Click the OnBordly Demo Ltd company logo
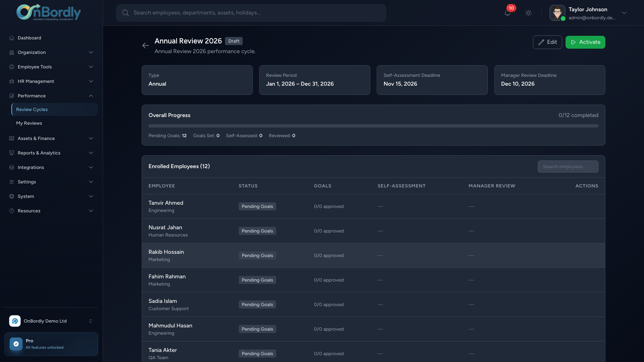 click(x=15, y=321)
